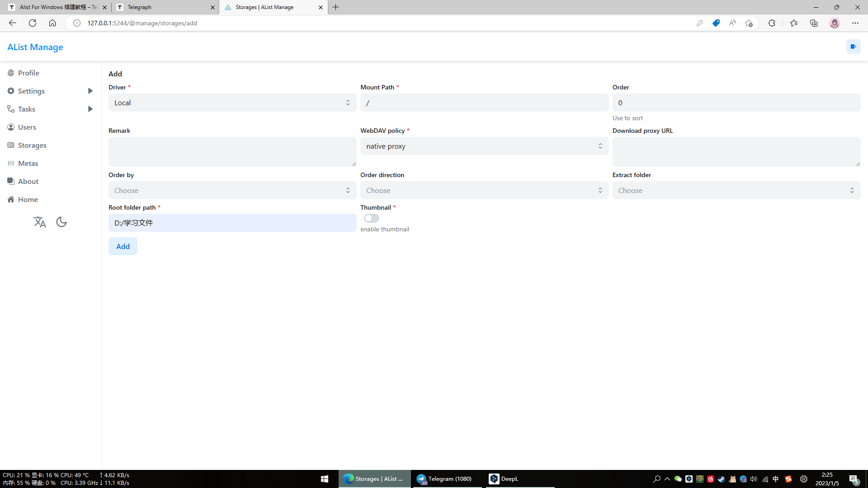The height and width of the screenshot is (488, 868).
Task: Click the language translate icon in the sidebar
Action: [x=40, y=222]
